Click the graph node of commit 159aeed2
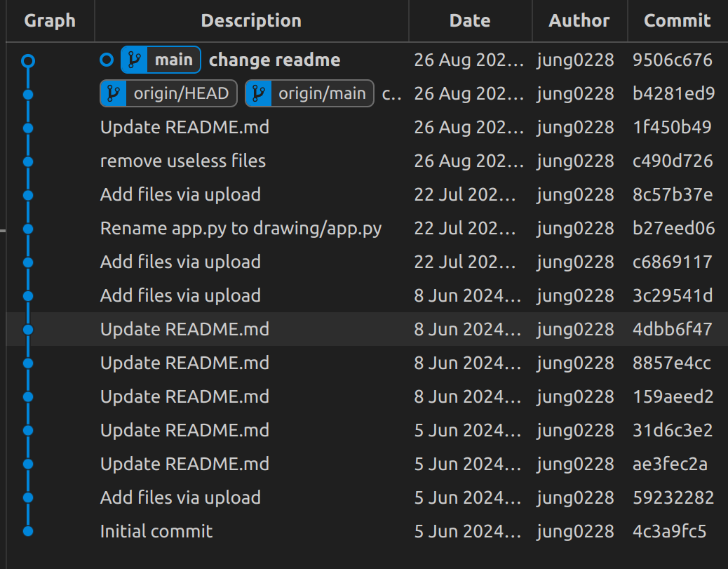The height and width of the screenshot is (569, 728). click(x=28, y=396)
